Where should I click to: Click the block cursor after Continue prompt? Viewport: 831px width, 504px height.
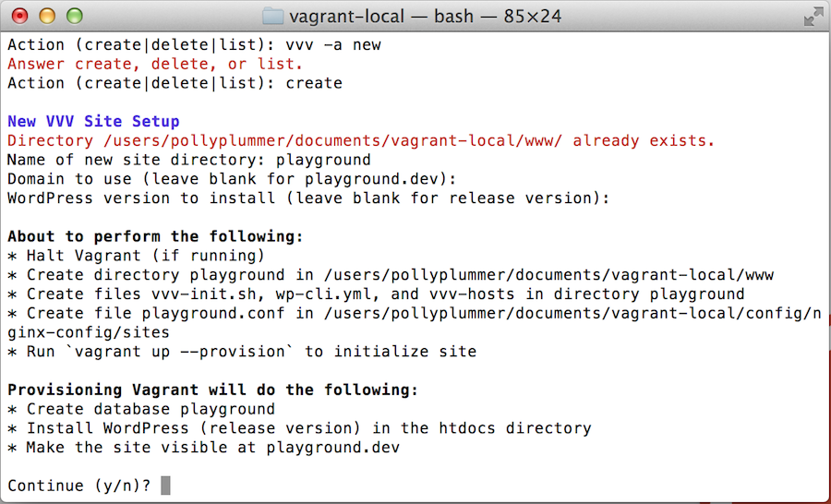(165, 486)
